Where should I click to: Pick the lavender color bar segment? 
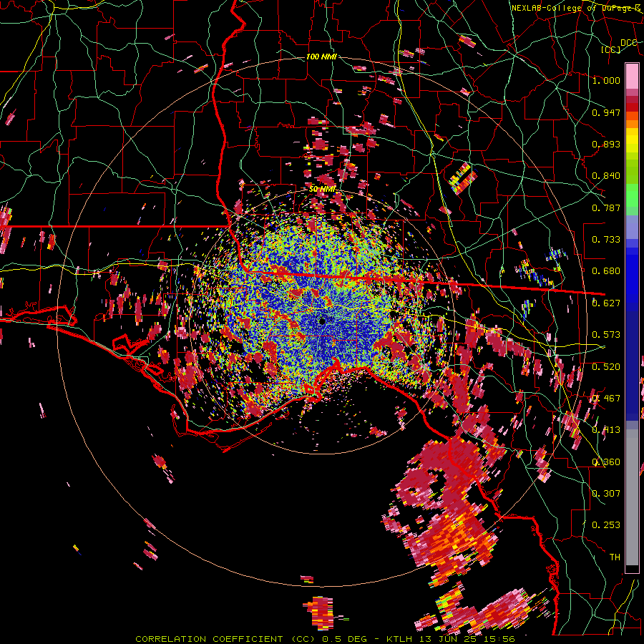click(632, 228)
